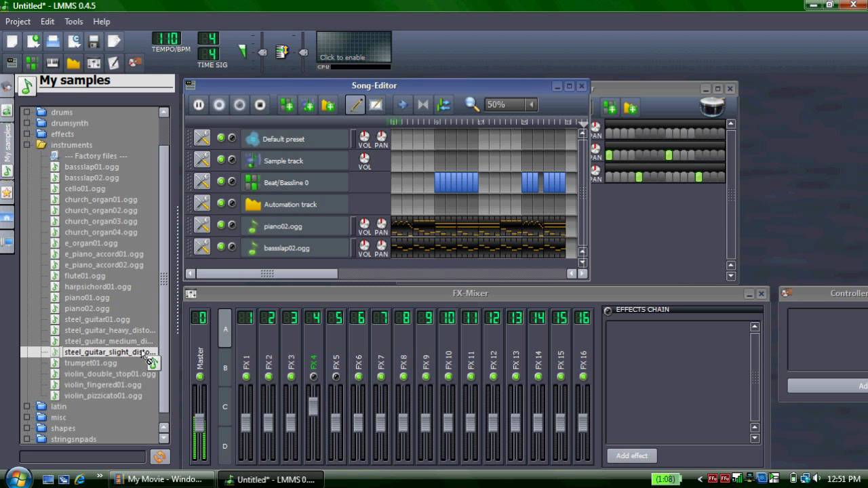Show the controller rack toolbar icon

(x=134, y=63)
